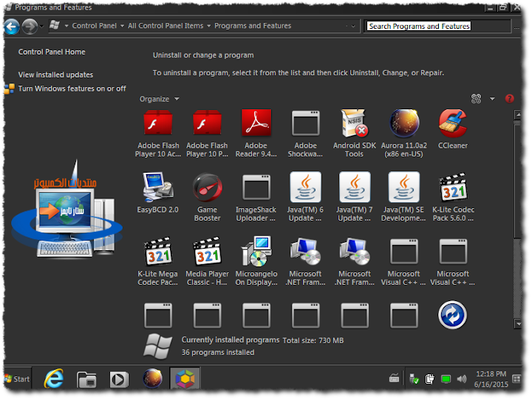Screen dimensions: 532x400
Task: Expand All Control Panel Items breadcrumb arrow
Action: click(208, 26)
